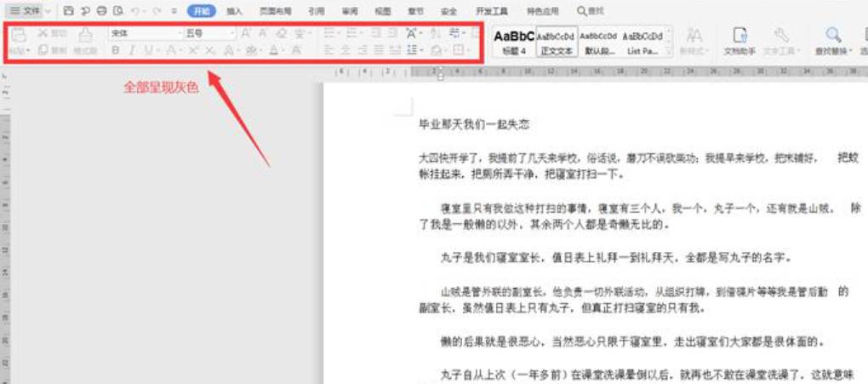The width and height of the screenshot is (868, 384).
Task: Click the paragraph starting 丸子是我们寝室室长
Action: (619, 258)
